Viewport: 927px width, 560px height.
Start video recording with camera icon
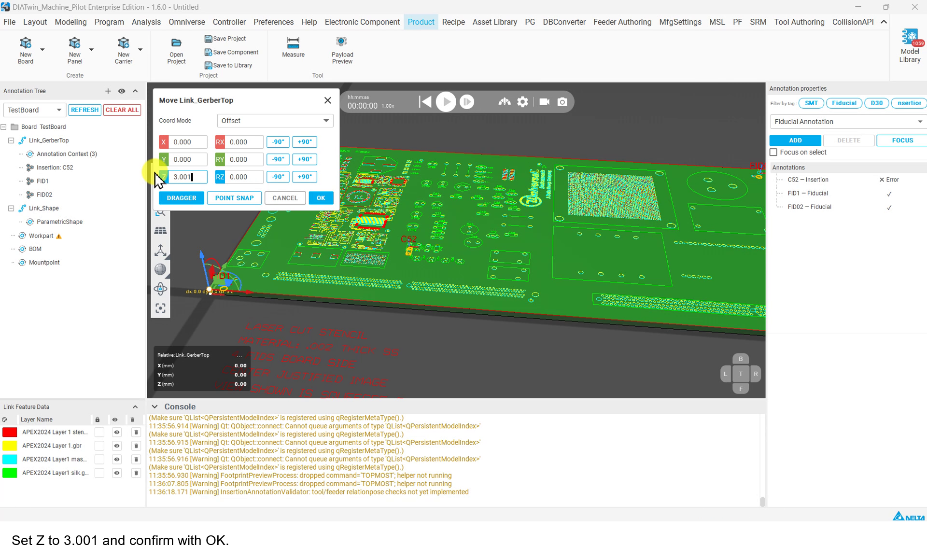[544, 102]
